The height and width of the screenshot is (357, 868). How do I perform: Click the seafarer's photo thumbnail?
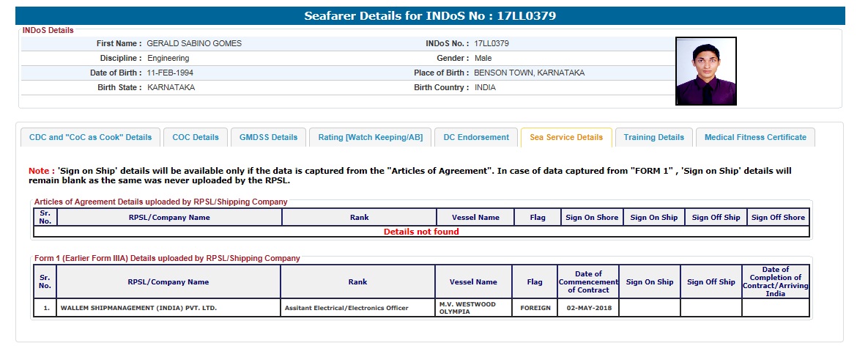click(706, 71)
